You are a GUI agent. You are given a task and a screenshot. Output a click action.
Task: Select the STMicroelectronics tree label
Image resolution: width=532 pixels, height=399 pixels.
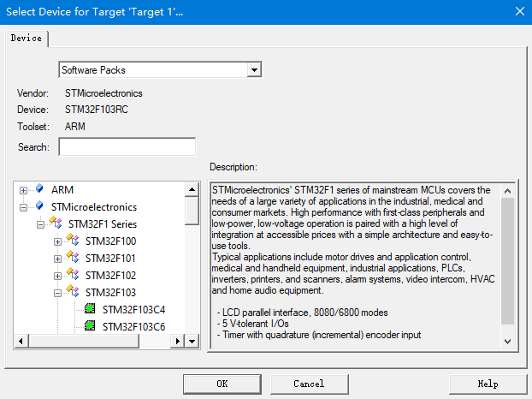pos(94,207)
